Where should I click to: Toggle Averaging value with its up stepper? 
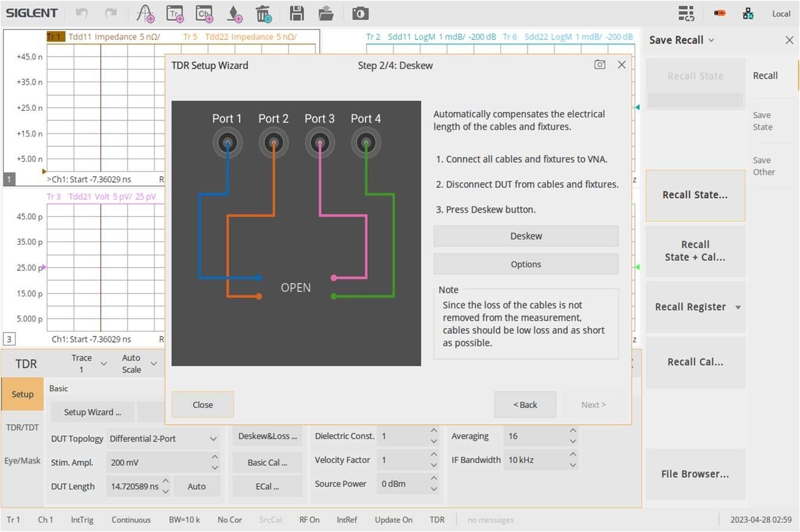[x=571, y=431]
